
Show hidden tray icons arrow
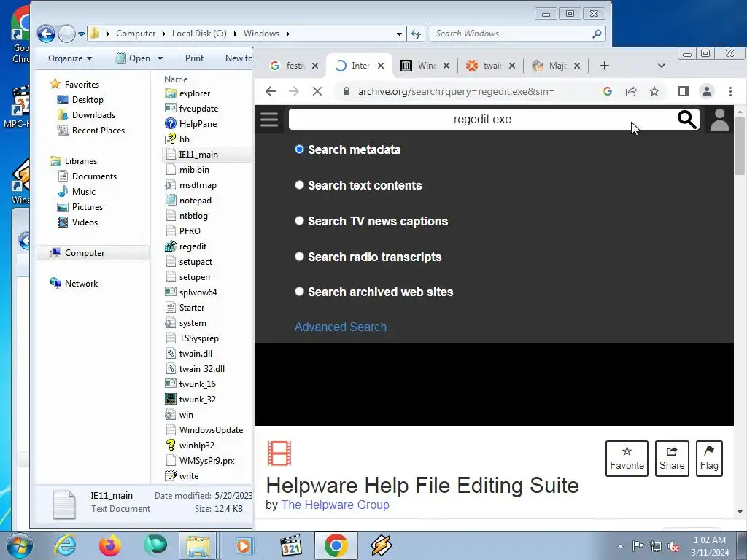pyautogui.click(x=620, y=546)
